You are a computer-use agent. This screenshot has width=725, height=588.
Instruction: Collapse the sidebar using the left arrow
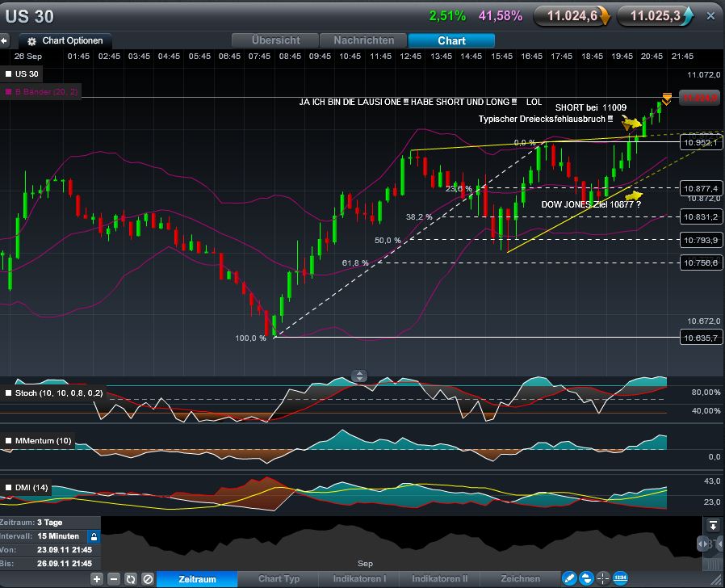pyautogui.click(x=5, y=40)
